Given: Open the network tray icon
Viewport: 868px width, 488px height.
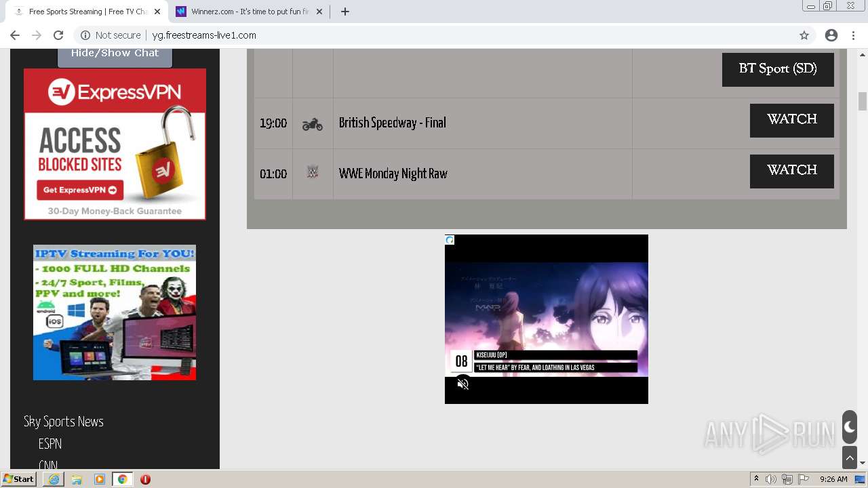Looking at the screenshot, I should [787, 479].
